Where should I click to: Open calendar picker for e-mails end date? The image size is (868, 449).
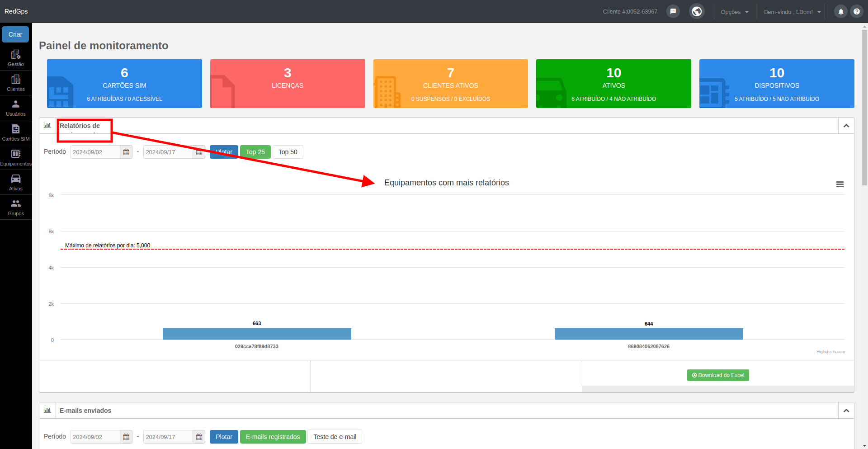click(199, 437)
